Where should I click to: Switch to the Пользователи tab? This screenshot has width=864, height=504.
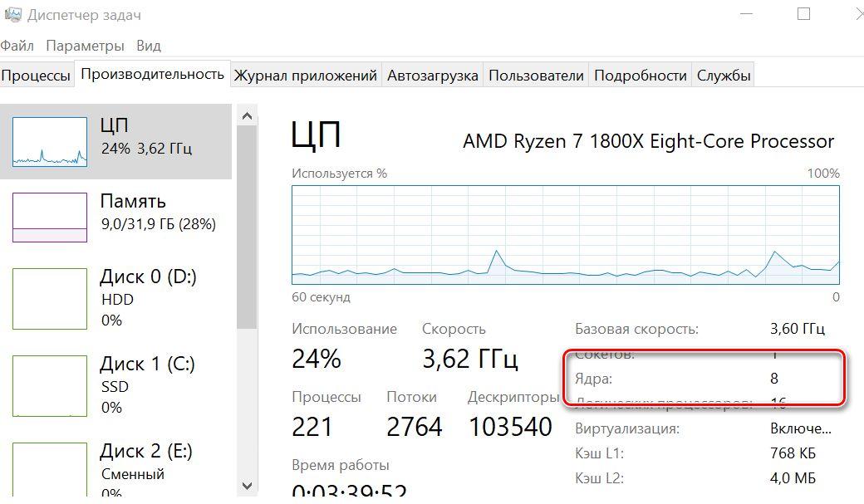[x=536, y=76]
